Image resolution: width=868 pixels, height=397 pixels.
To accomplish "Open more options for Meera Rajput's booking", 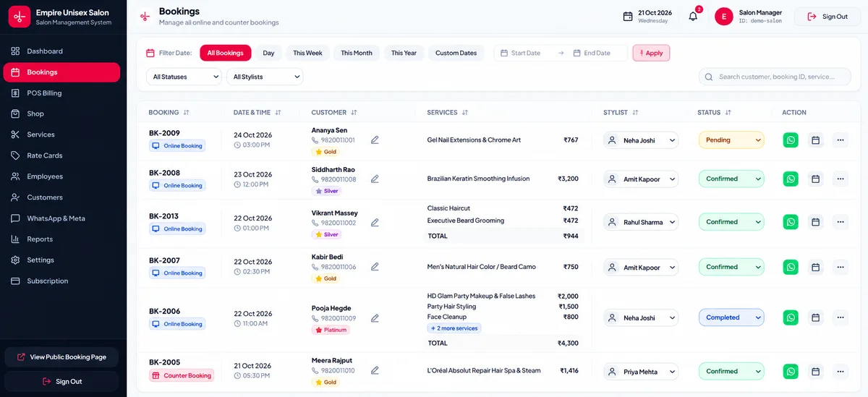I will [840, 371].
